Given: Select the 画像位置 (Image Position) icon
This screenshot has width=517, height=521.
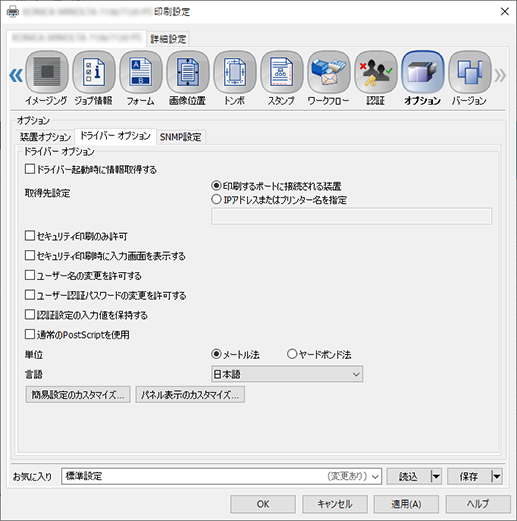Looking at the screenshot, I should [188, 72].
